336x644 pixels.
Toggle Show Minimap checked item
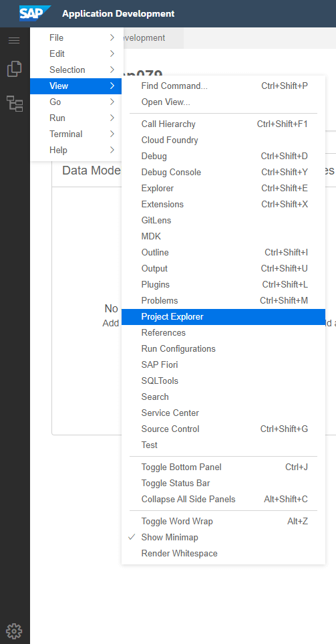[223, 537]
